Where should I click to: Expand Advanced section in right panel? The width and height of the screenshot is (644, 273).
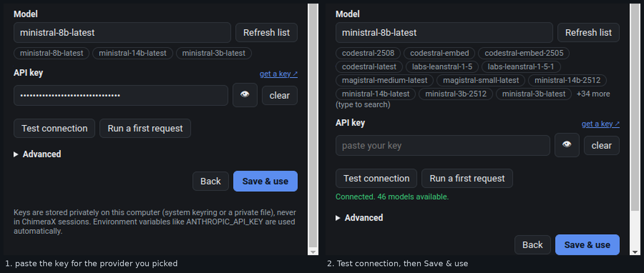[x=359, y=218]
